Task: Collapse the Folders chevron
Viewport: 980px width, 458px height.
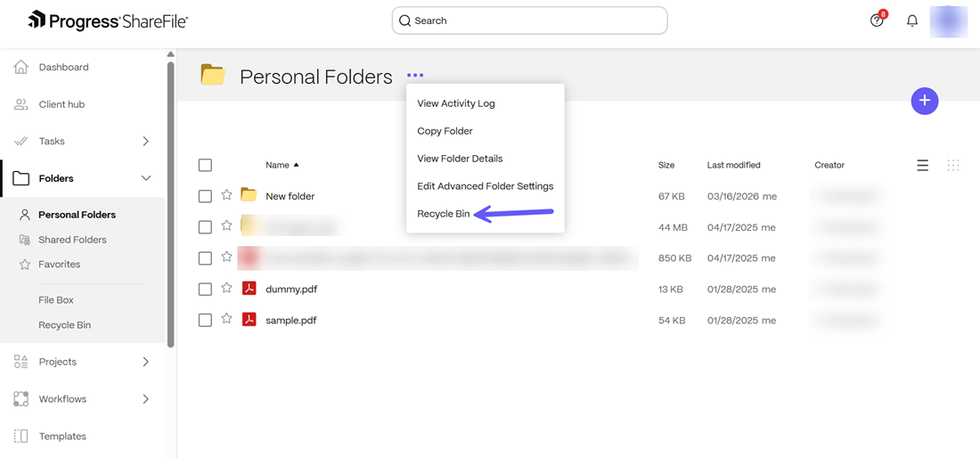Action: tap(146, 179)
